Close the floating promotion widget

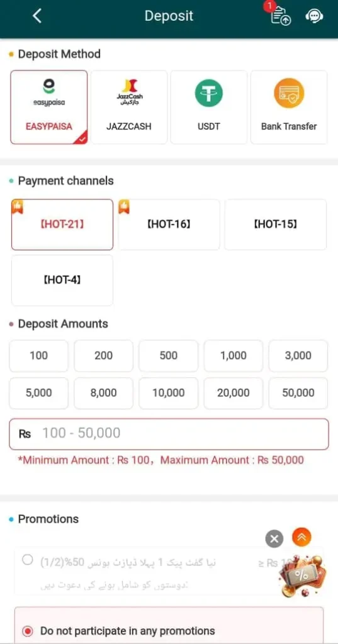274,538
